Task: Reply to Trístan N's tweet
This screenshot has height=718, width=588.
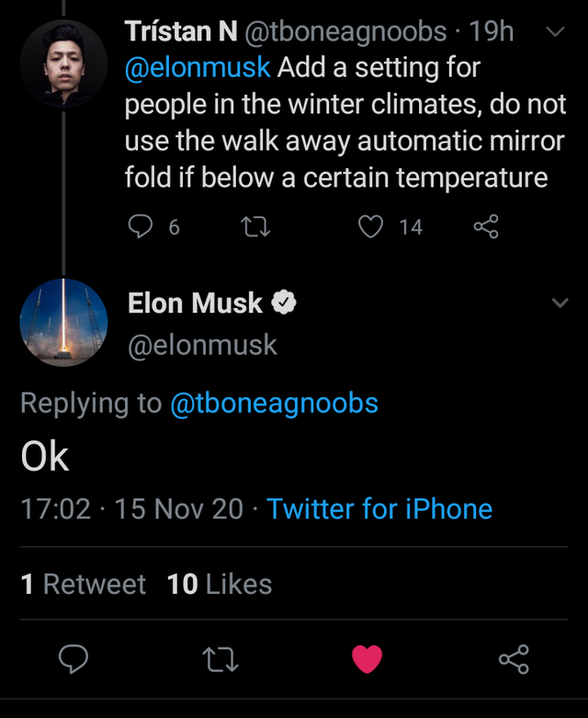Action: [x=141, y=226]
